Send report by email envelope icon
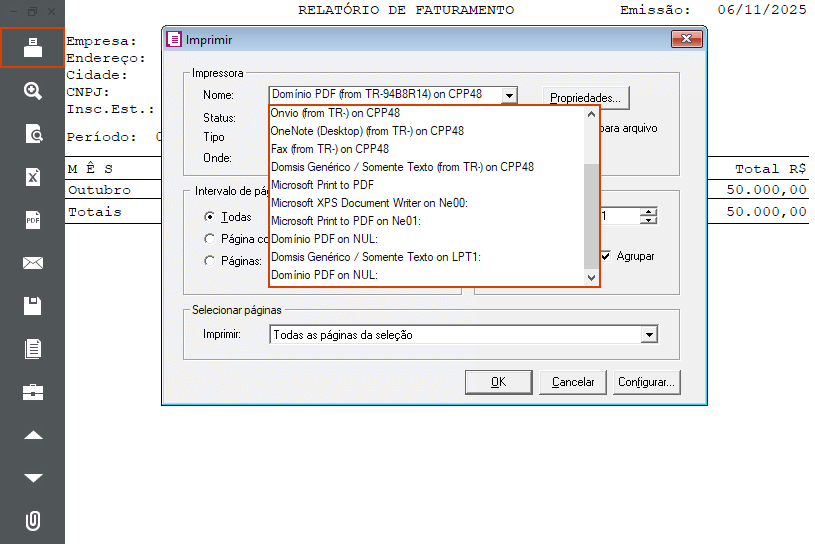Image resolution: width=815 pixels, height=544 pixels. coord(33,263)
